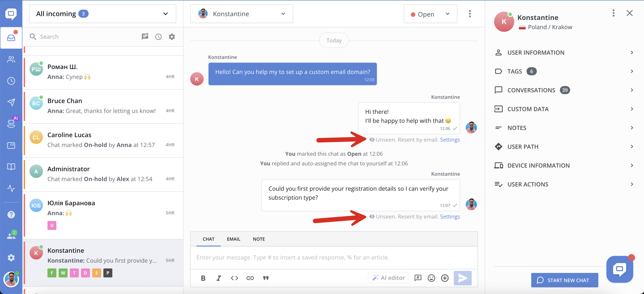Open the widget window icon in sidebar
The image size is (644, 294).
tap(11, 145)
